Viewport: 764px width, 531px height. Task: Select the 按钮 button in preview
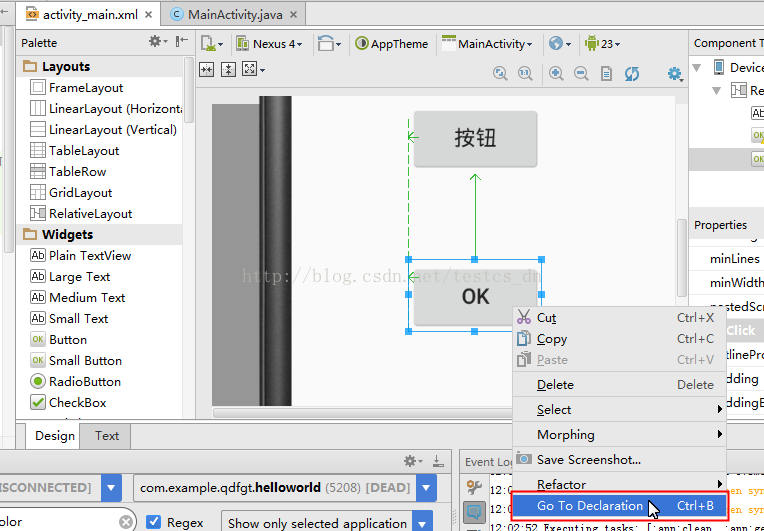tap(475, 139)
